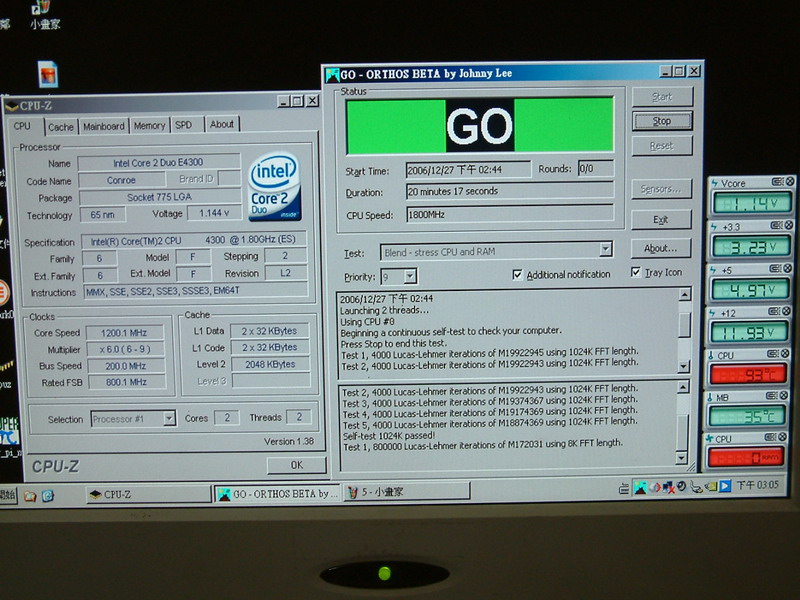Open the +5 gauge settings icon
Viewport: 800px width, 600px height.
pyautogui.click(x=775, y=268)
